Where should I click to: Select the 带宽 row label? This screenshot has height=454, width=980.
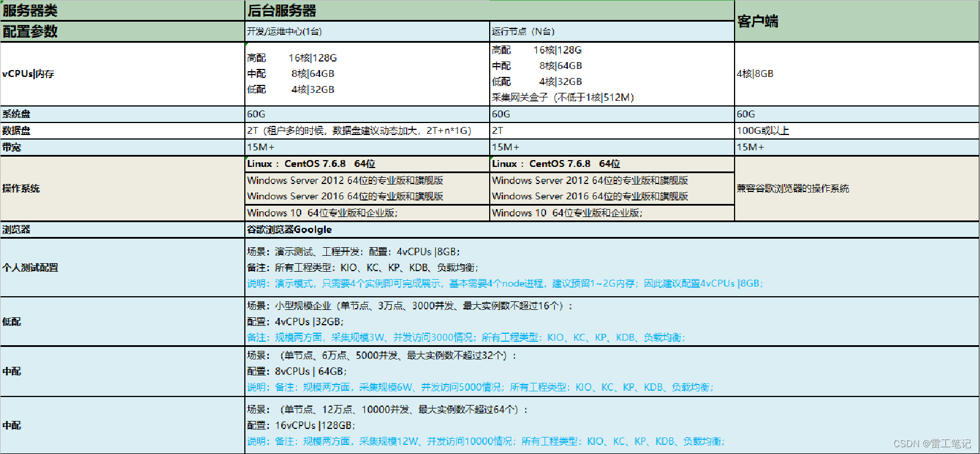click(122, 147)
